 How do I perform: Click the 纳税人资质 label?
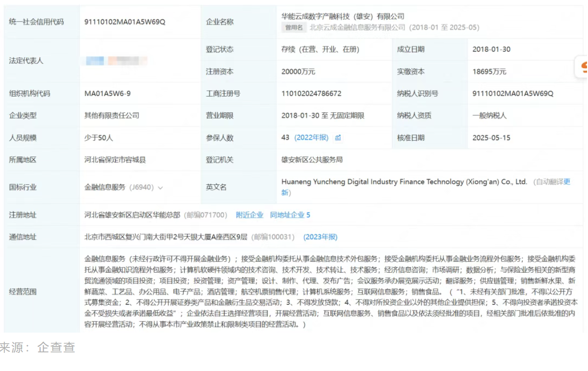click(x=414, y=116)
